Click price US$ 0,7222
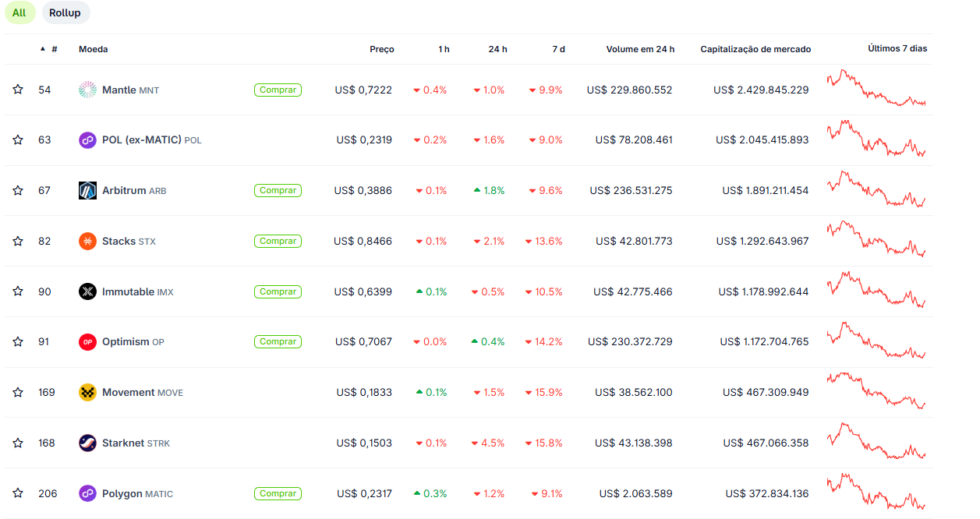The image size is (980, 519). click(363, 90)
